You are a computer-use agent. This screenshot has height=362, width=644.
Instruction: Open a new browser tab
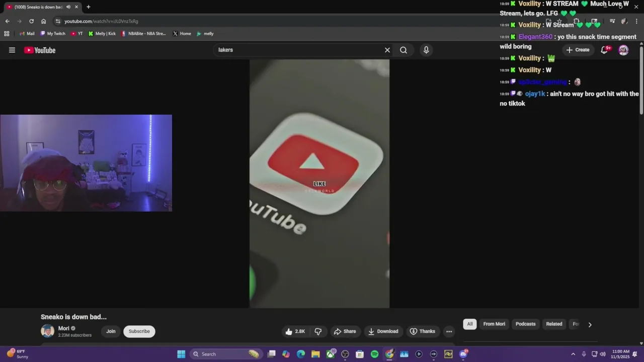(89, 7)
